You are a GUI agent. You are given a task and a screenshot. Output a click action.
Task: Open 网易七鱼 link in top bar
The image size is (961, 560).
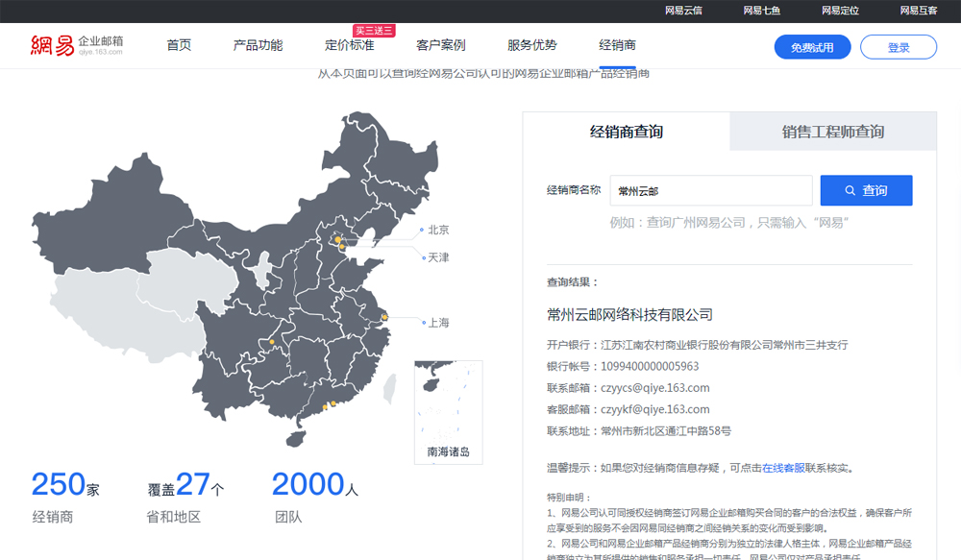point(762,11)
